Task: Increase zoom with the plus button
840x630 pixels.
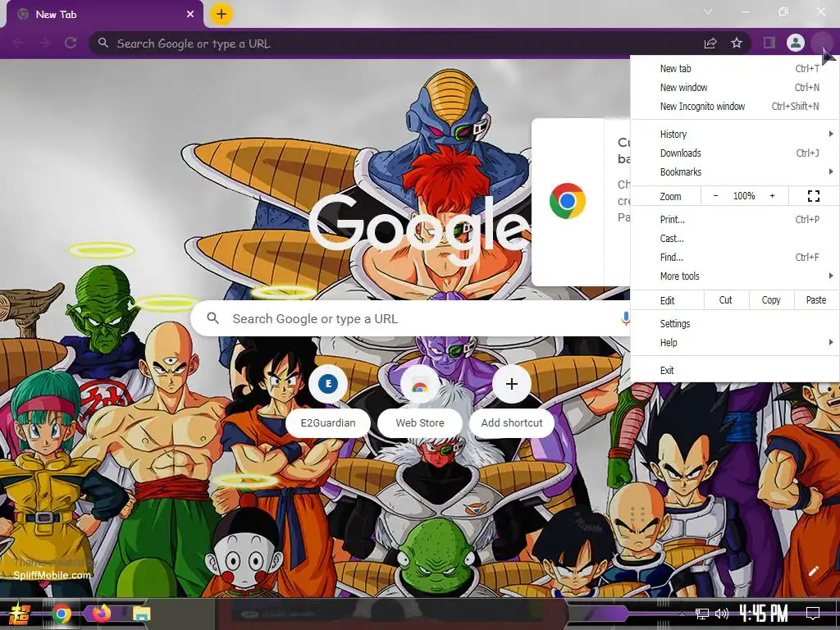Action: (x=772, y=196)
